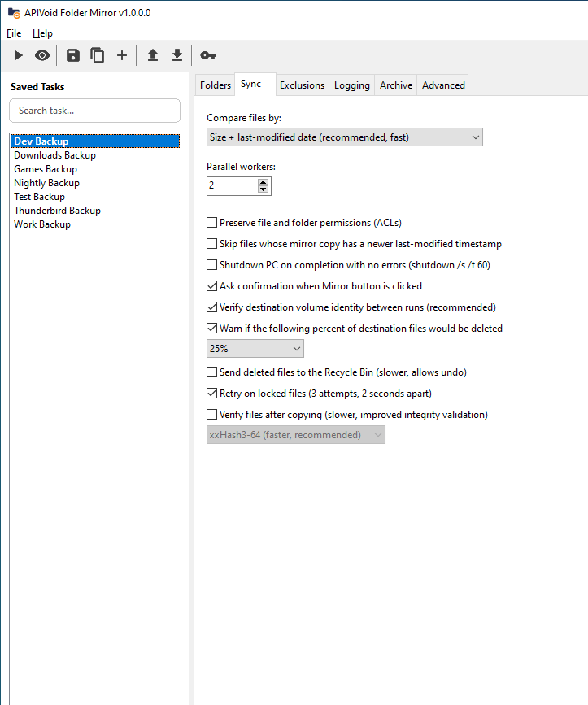The height and width of the screenshot is (705, 588).
Task: Uncheck Retry on locked files
Action: pos(211,394)
